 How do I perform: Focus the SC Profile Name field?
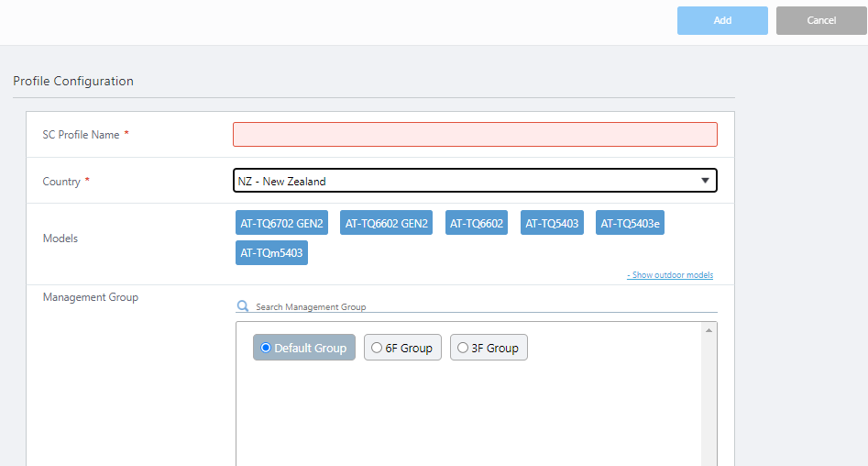coord(475,135)
